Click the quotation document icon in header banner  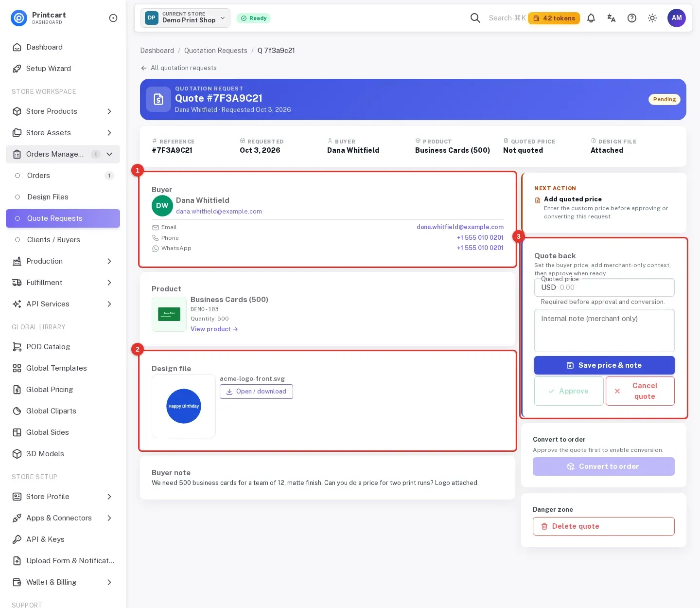point(158,99)
